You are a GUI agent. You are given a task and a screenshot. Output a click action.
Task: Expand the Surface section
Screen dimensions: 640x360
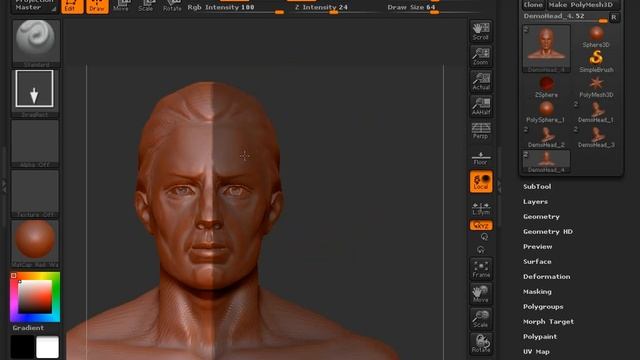point(538,262)
